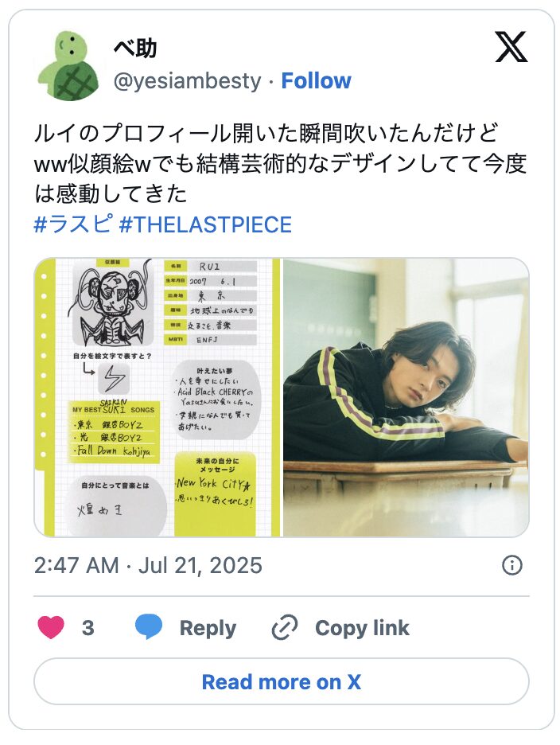The width and height of the screenshot is (560, 745).
Task: Open the tweet info circle icon
Action: (x=512, y=565)
